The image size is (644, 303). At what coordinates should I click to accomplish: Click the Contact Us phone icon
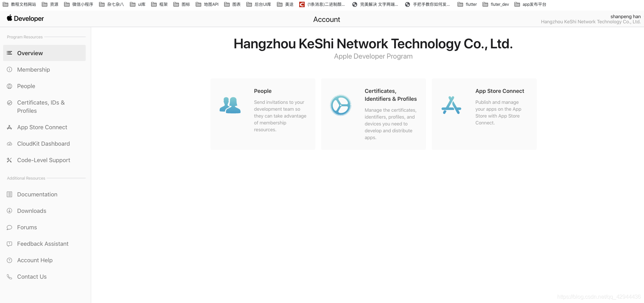pos(10,277)
